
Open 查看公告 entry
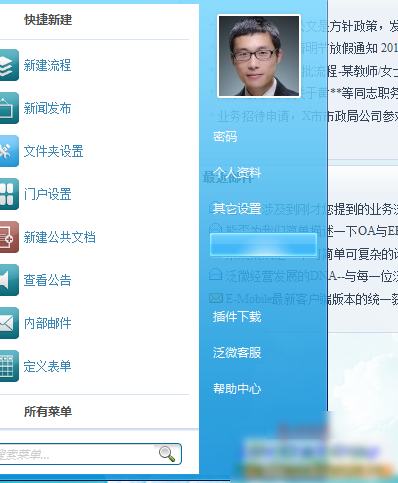[47, 280]
